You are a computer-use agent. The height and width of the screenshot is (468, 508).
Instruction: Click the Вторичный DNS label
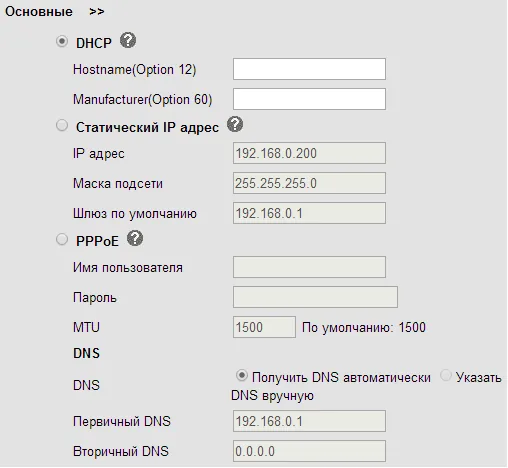(x=121, y=451)
